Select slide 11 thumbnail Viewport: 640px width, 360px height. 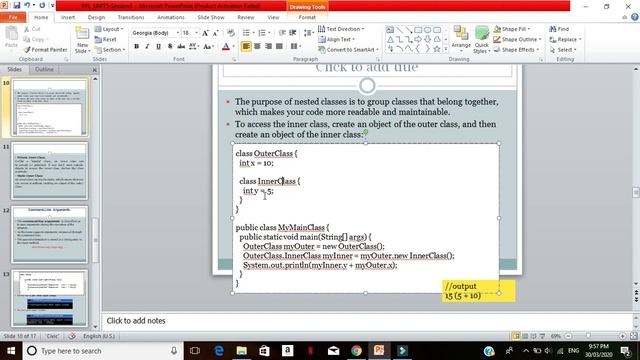(x=49, y=171)
